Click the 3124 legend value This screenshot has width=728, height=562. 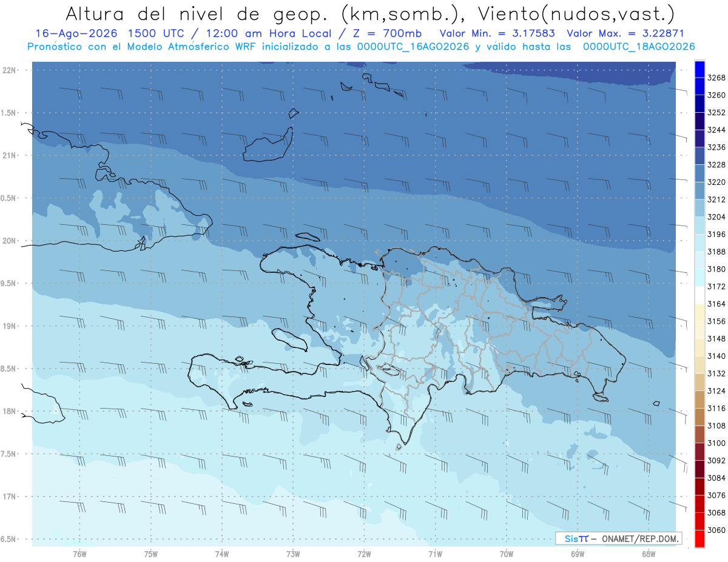pos(716,390)
